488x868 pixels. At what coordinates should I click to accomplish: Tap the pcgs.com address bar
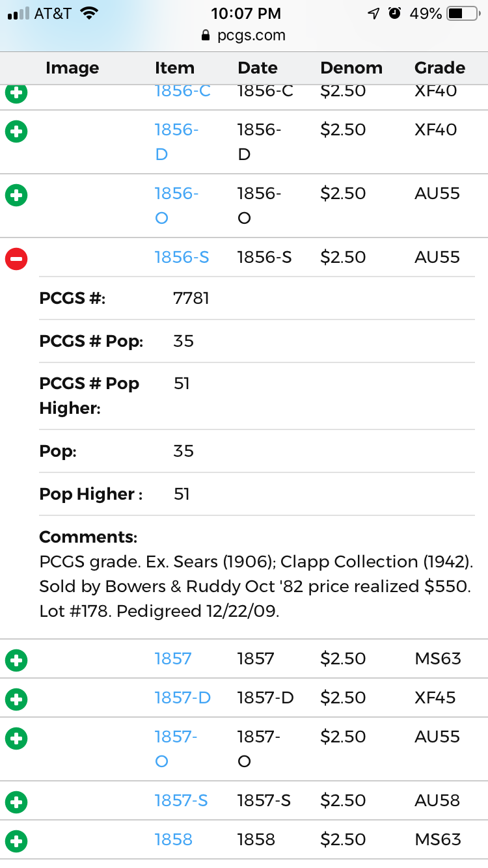[244, 36]
